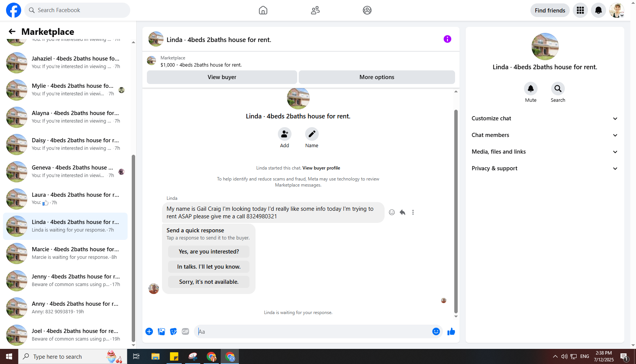Send 'Sorry, it's not available.' response
Viewport: 636px width, 364px height.
(209, 282)
